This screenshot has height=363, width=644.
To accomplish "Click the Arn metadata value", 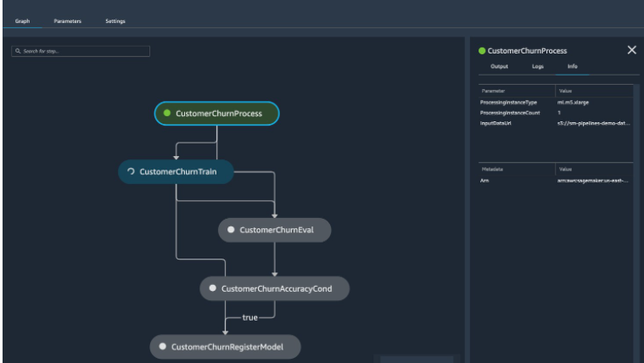I will click(x=592, y=180).
